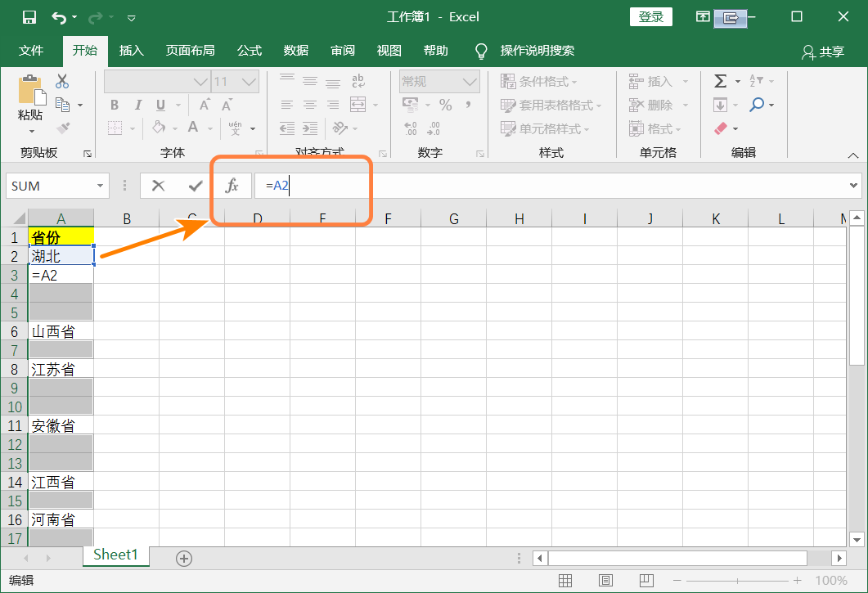
Task: Toggle Wrap Text icon
Action: [x=358, y=82]
